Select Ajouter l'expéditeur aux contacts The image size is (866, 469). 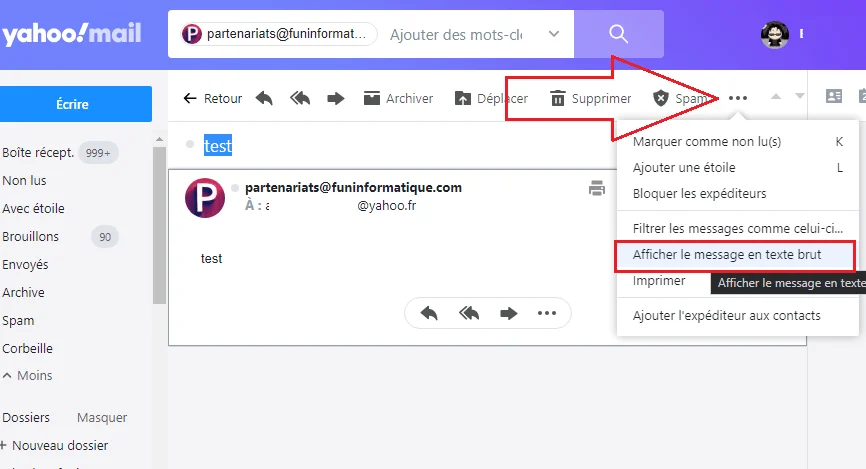(x=738, y=315)
